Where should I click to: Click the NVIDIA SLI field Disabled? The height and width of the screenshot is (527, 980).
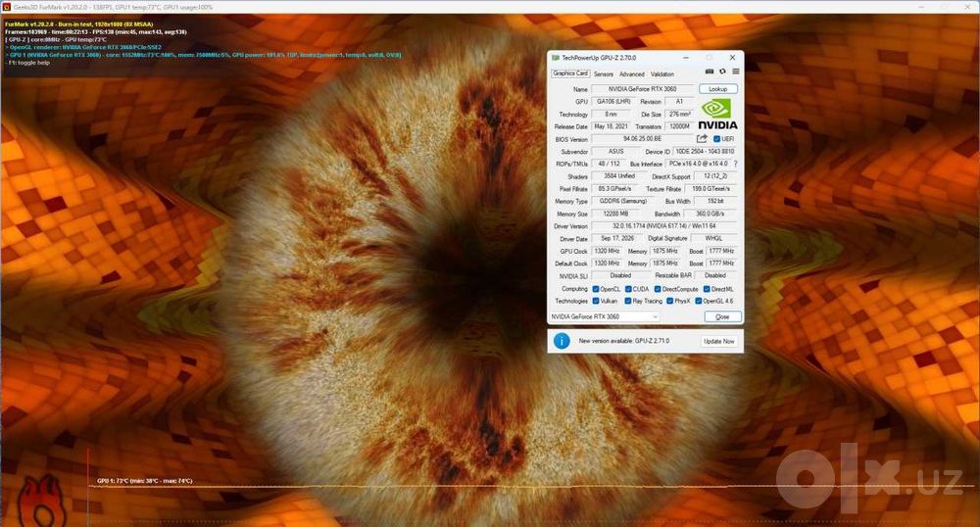pos(620,275)
